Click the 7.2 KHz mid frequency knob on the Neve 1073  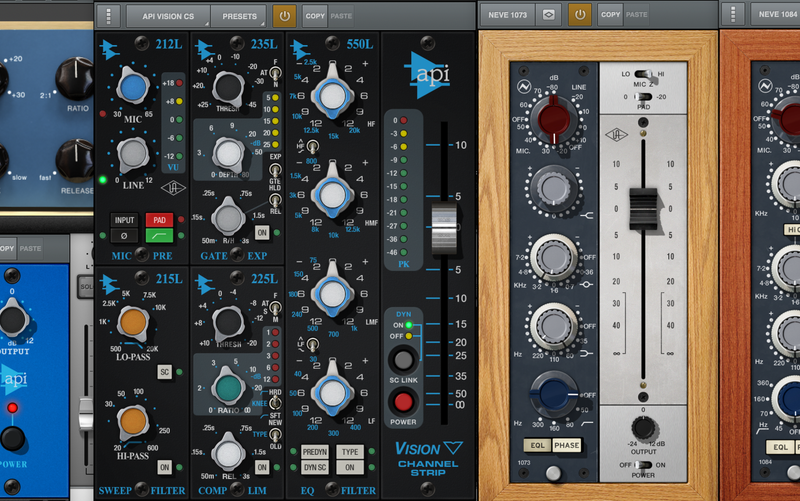click(554, 258)
